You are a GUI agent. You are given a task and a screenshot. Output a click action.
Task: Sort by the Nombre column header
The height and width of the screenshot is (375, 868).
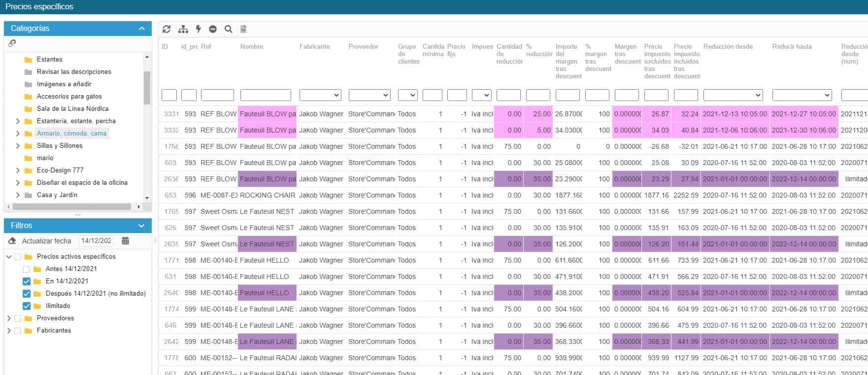(x=252, y=47)
